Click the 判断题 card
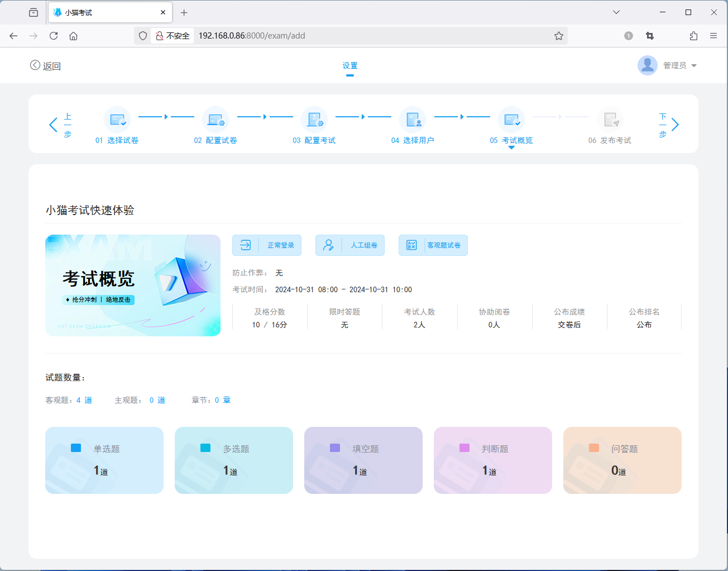Viewport: 728px width, 571px height. click(x=493, y=460)
